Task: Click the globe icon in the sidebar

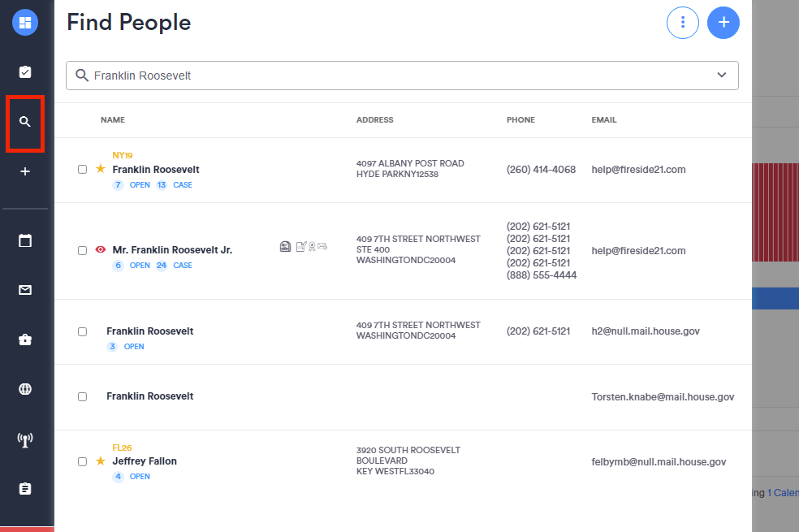Action: tap(25, 388)
